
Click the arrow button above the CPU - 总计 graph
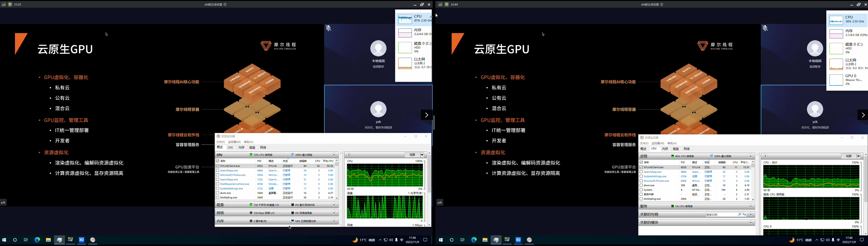click(765, 156)
